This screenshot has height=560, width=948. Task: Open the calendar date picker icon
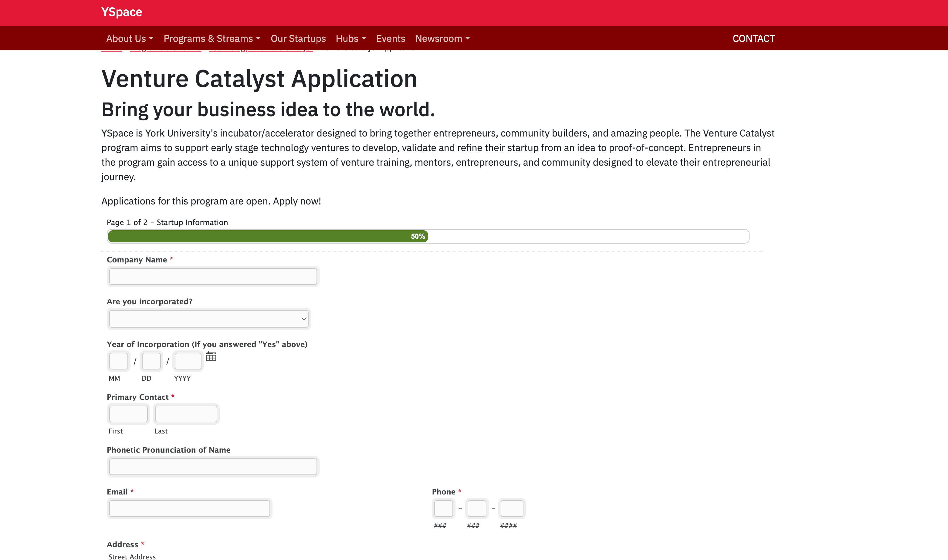point(211,357)
